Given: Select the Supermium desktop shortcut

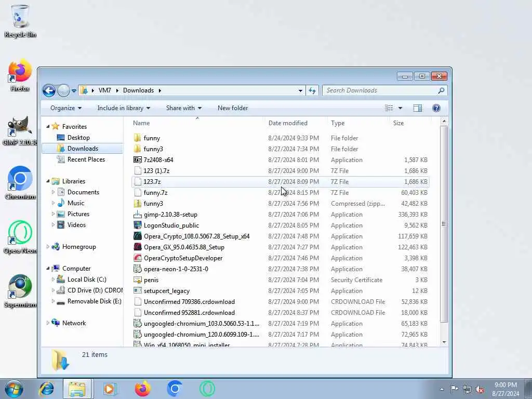Looking at the screenshot, I should click(x=20, y=291).
